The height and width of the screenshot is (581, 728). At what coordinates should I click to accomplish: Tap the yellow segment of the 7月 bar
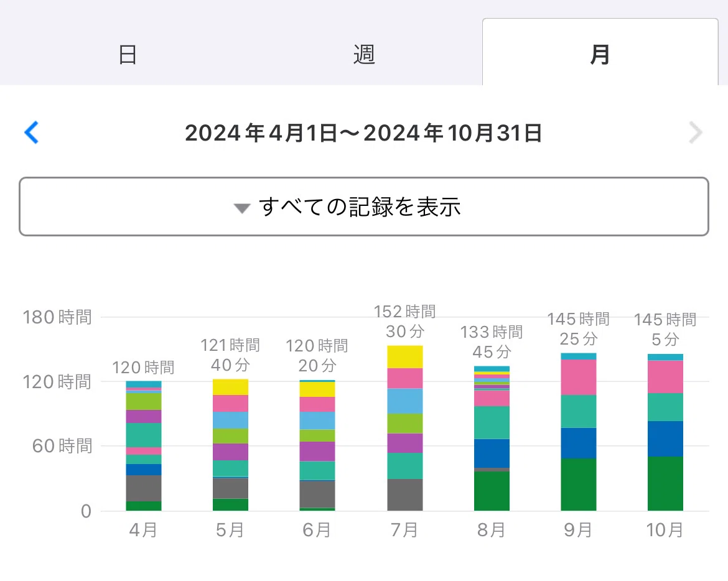tap(405, 357)
